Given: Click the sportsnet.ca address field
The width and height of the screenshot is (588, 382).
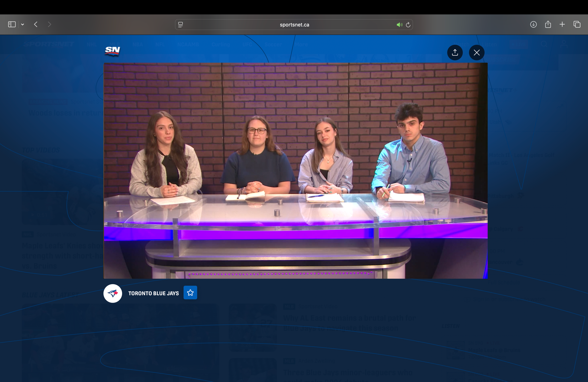Looking at the screenshot, I should coord(294,25).
